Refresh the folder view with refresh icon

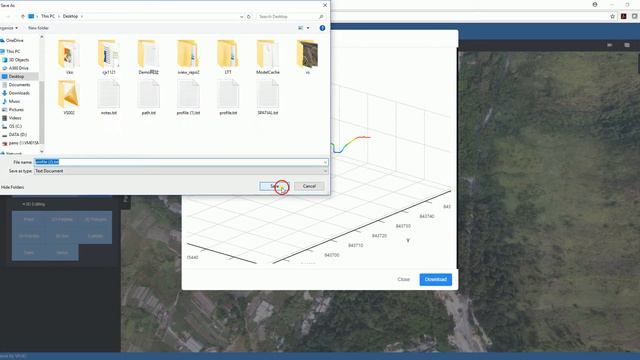coord(249,17)
